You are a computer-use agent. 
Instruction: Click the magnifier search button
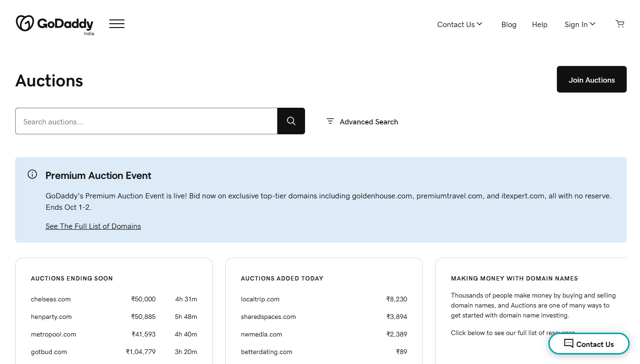(291, 121)
